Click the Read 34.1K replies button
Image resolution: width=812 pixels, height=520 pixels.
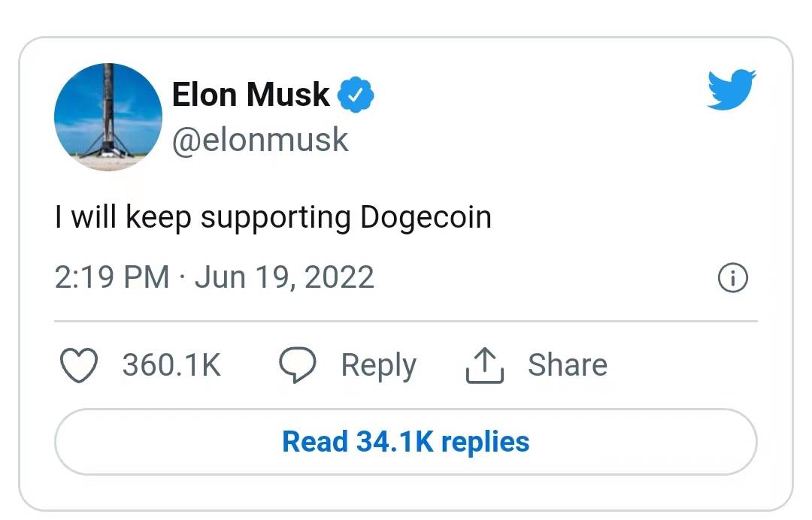(x=406, y=442)
